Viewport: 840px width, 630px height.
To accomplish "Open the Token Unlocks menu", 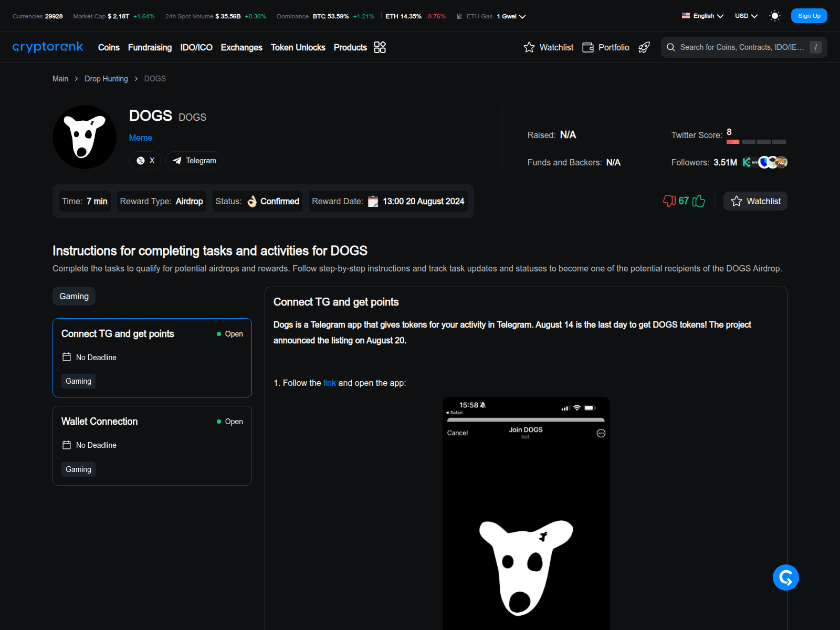I will coord(298,47).
